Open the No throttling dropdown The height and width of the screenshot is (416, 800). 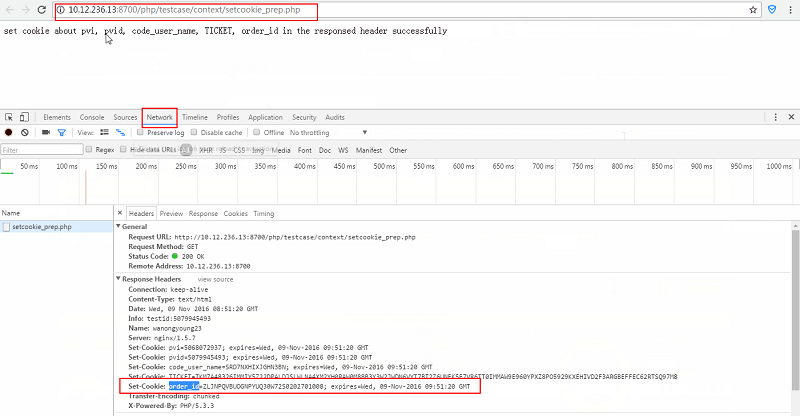click(329, 133)
